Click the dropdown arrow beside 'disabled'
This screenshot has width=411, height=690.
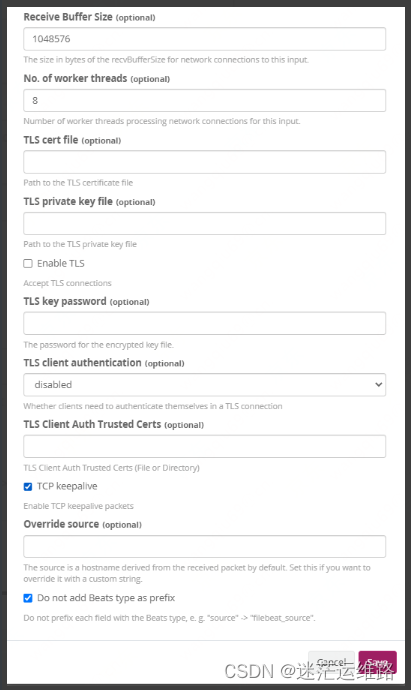(378, 385)
